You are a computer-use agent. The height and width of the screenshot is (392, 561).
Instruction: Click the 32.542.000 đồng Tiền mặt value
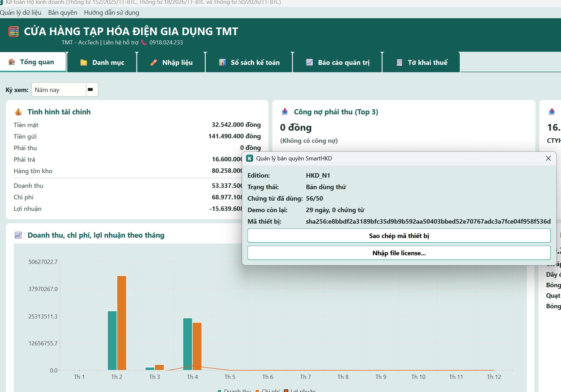236,125
